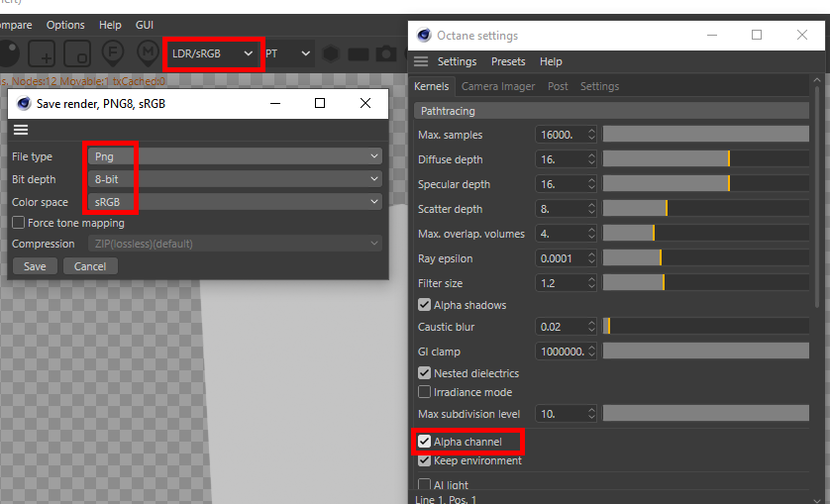830x504 pixels.
Task: Click the Save button in the Save render dialog
Action: (x=35, y=266)
